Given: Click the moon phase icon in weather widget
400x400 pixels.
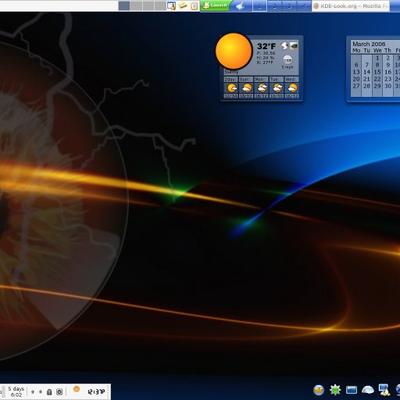Looking at the screenshot, I should click(x=284, y=45).
